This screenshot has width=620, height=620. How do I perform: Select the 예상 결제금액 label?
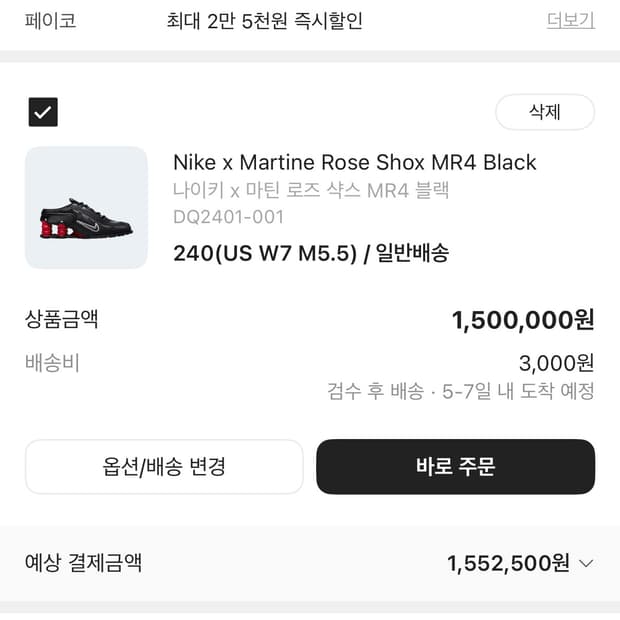(x=83, y=562)
